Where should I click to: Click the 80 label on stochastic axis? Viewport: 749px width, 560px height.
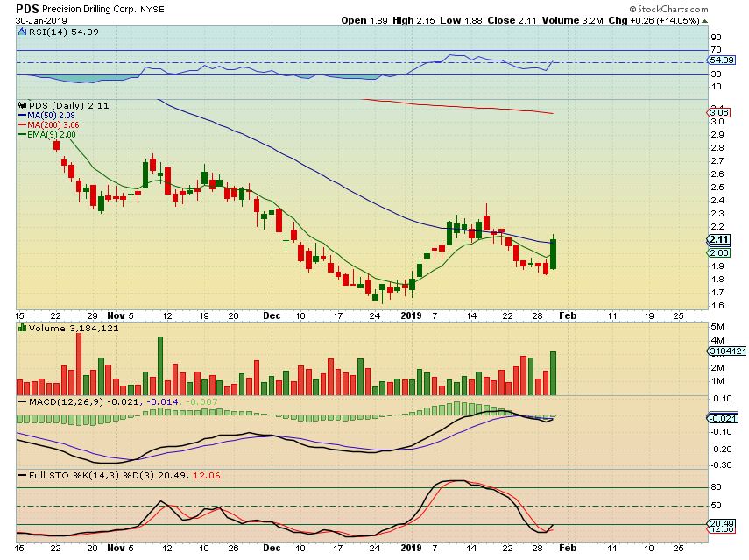click(x=716, y=487)
